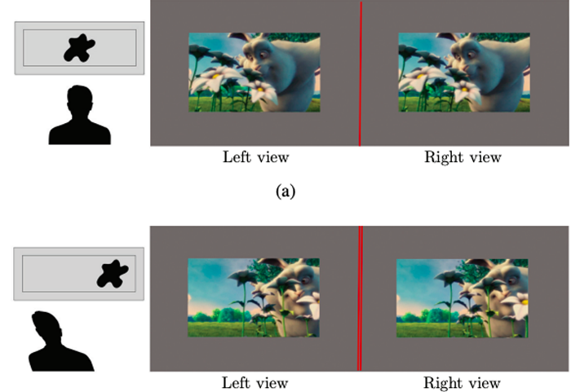Open the upper Left view bunny image
580x392 pixels.
point(255,73)
